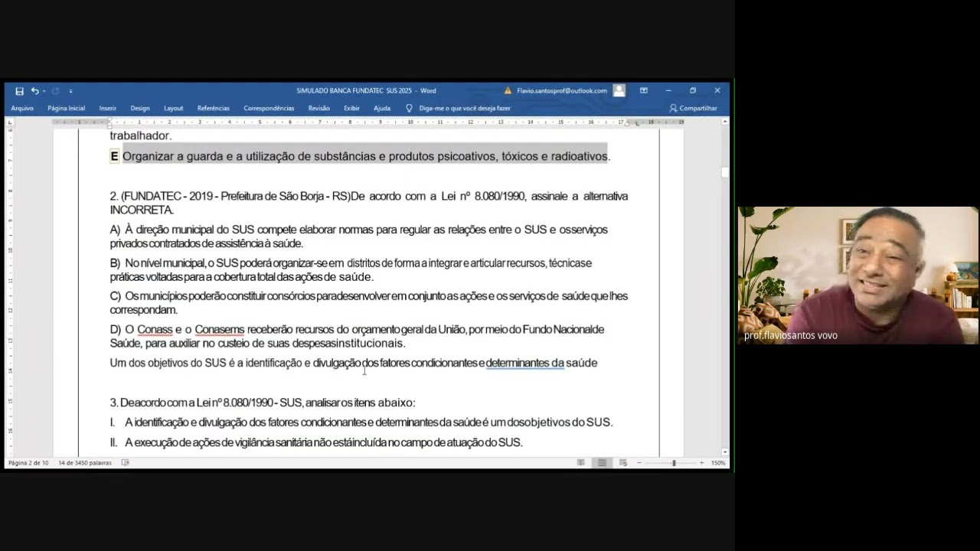
Task: Click the vertical scrollbar thumb
Action: pos(725,173)
